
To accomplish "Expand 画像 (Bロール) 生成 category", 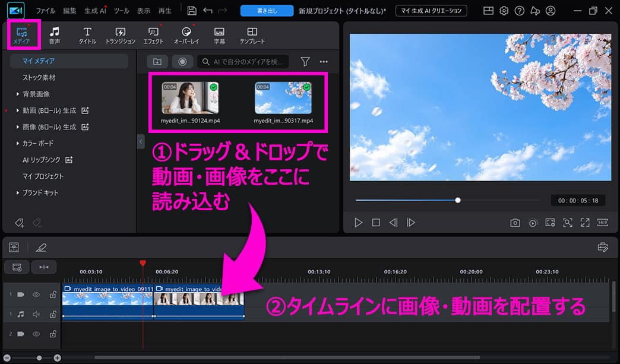I will 18,127.
